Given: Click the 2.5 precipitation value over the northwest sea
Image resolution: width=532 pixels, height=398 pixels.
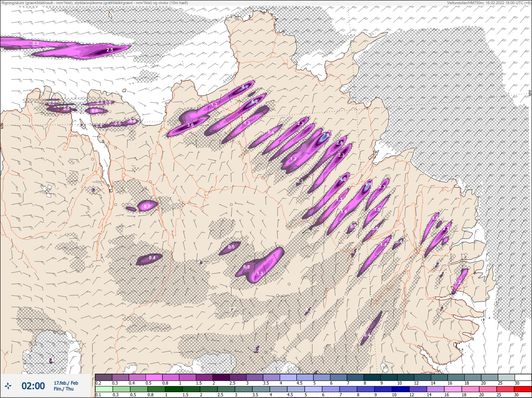Looking at the screenshot, I should [110, 50].
